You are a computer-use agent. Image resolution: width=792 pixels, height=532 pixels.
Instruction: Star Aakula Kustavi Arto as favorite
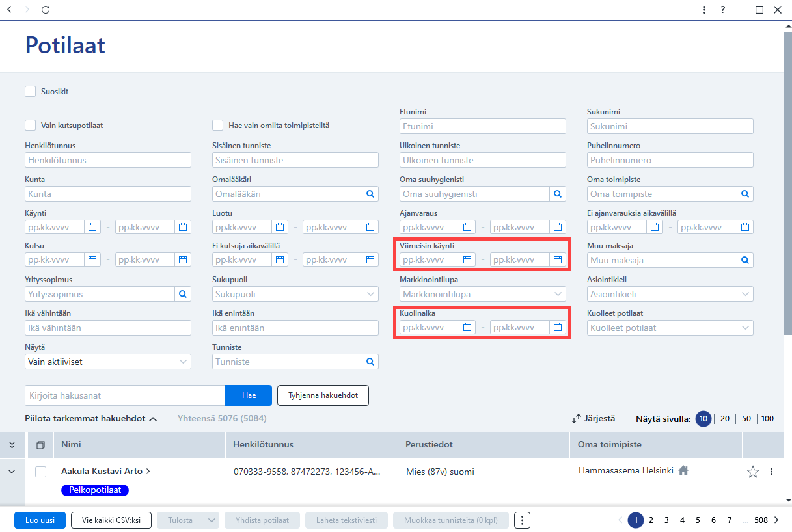753,472
